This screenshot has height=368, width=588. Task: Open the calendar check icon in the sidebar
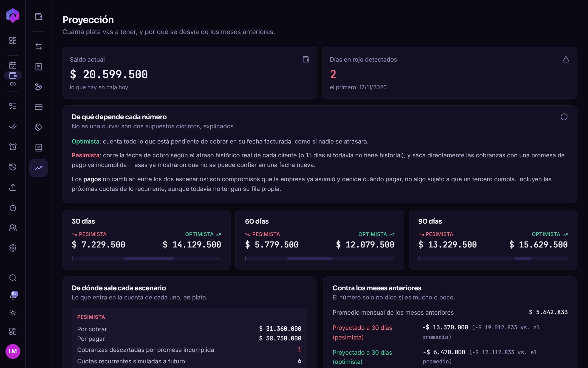13,65
